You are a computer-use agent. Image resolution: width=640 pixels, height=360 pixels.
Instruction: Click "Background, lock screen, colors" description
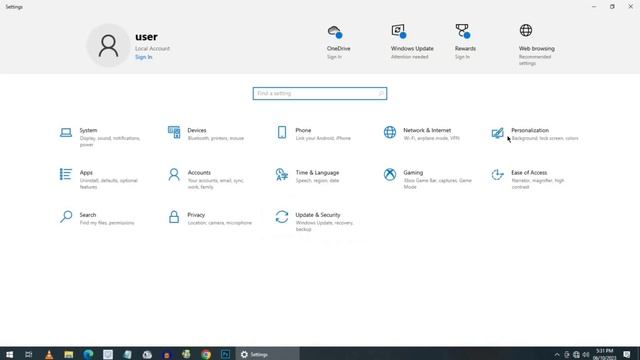click(x=545, y=138)
